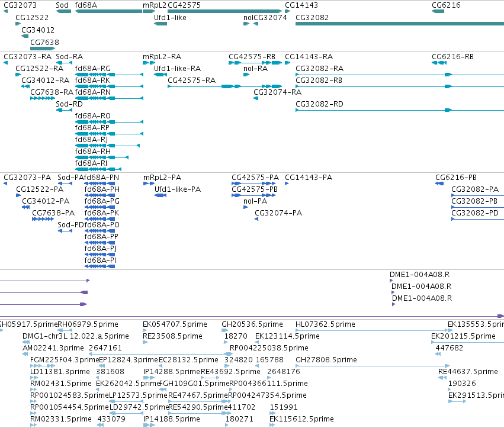Select the EK115612.5prime EST
504x428 pixels.
point(272,425)
